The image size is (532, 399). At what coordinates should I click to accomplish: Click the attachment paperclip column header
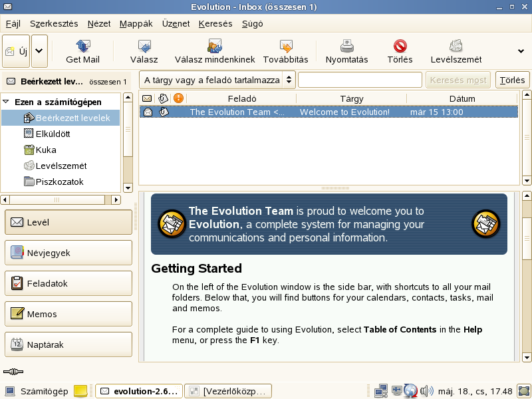(163, 98)
